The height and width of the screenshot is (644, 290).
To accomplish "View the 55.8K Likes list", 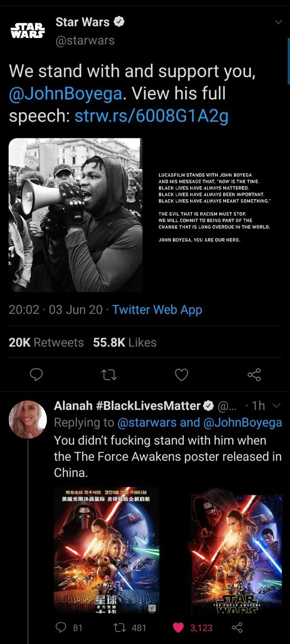I will (x=125, y=343).
